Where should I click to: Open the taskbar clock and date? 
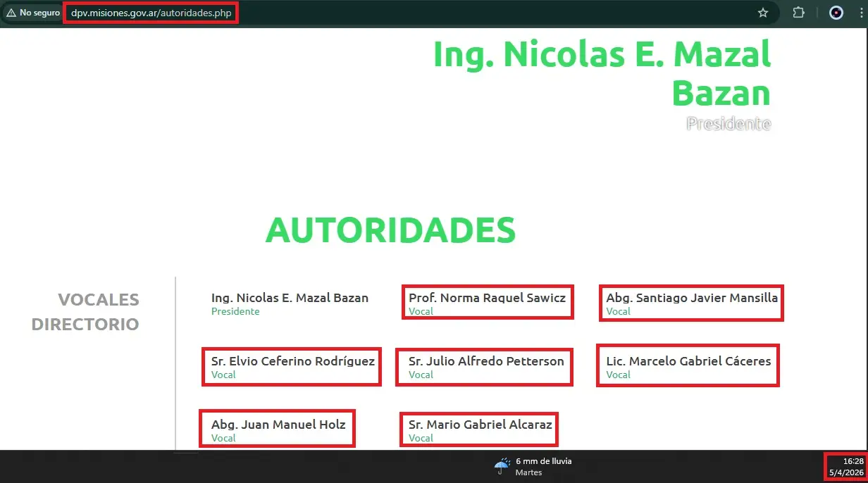pyautogui.click(x=846, y=466)
